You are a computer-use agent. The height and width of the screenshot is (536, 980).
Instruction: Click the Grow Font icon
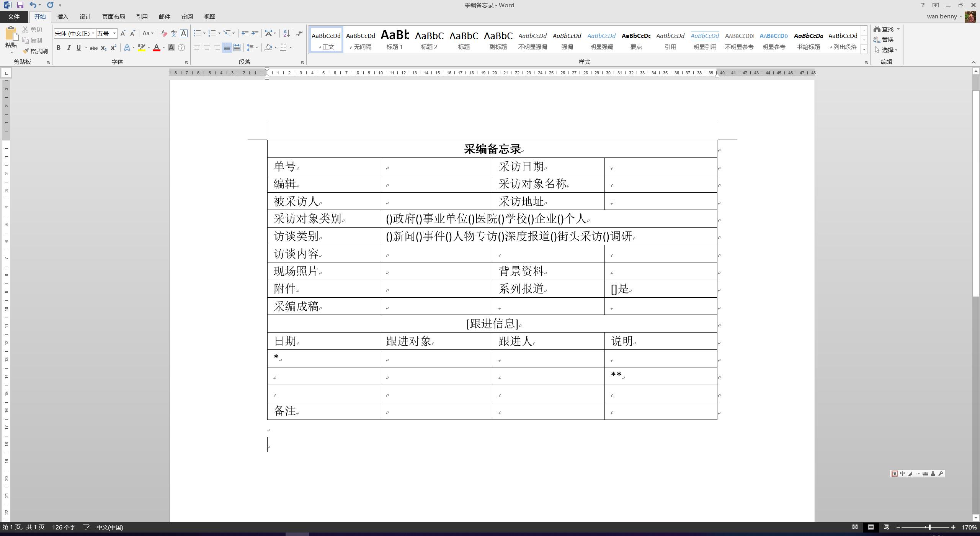pyautogui.click(x=123, y=34)
